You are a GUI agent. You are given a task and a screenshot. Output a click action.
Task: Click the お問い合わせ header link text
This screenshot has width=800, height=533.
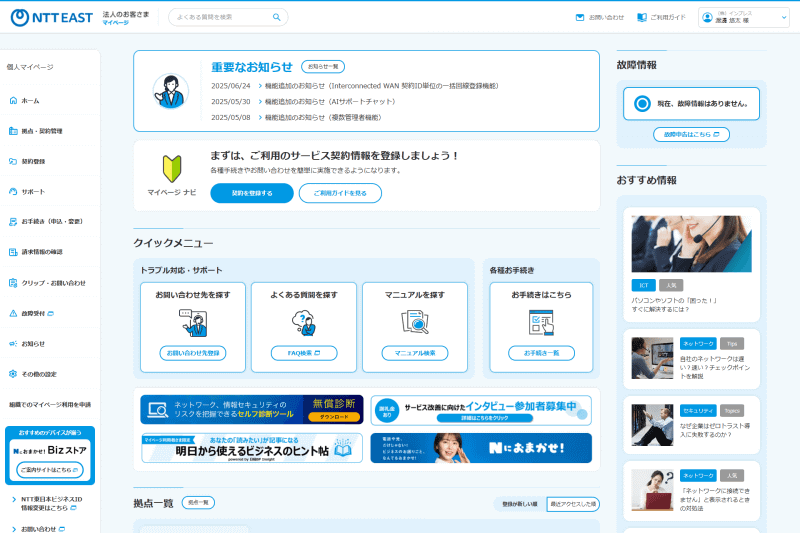tap(607, 17)
